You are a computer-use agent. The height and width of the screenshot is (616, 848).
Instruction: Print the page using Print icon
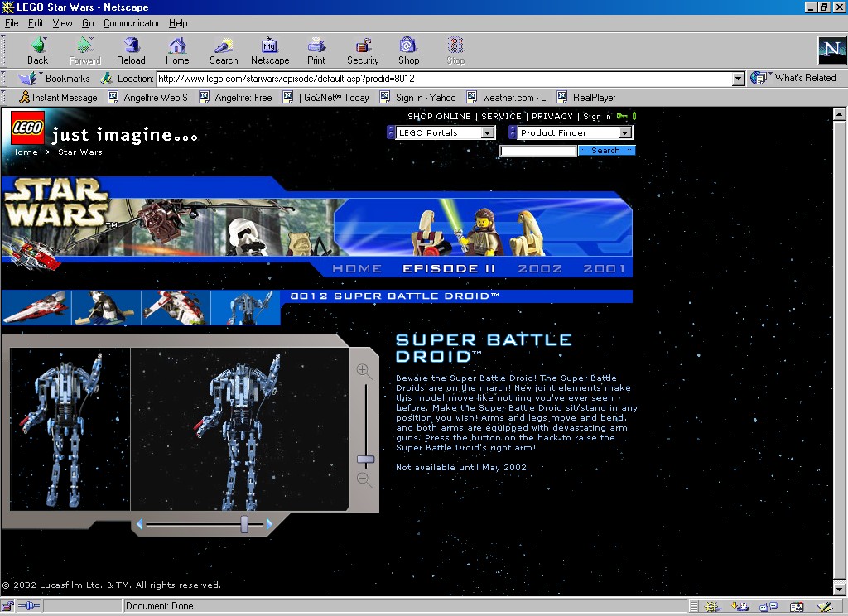click(x=316, y=51)
